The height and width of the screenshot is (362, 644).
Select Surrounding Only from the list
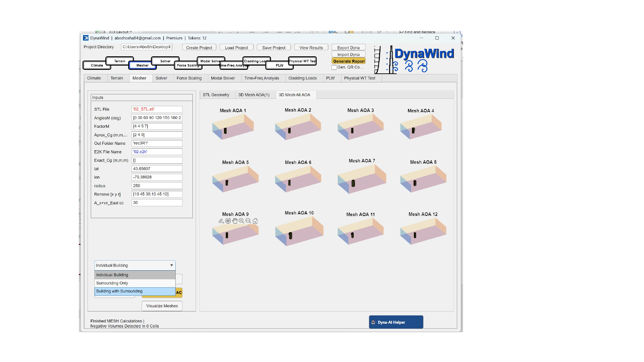[x=112, y=283]
